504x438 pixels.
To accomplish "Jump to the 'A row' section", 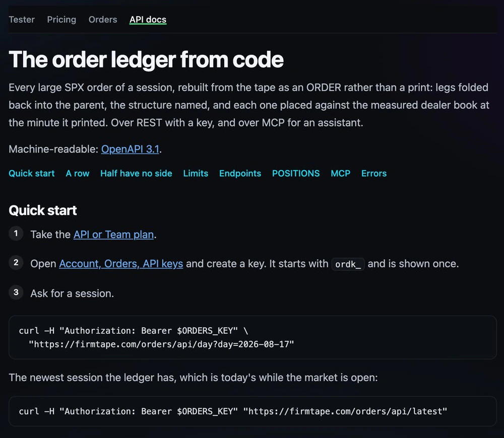I will coord(78,173).
